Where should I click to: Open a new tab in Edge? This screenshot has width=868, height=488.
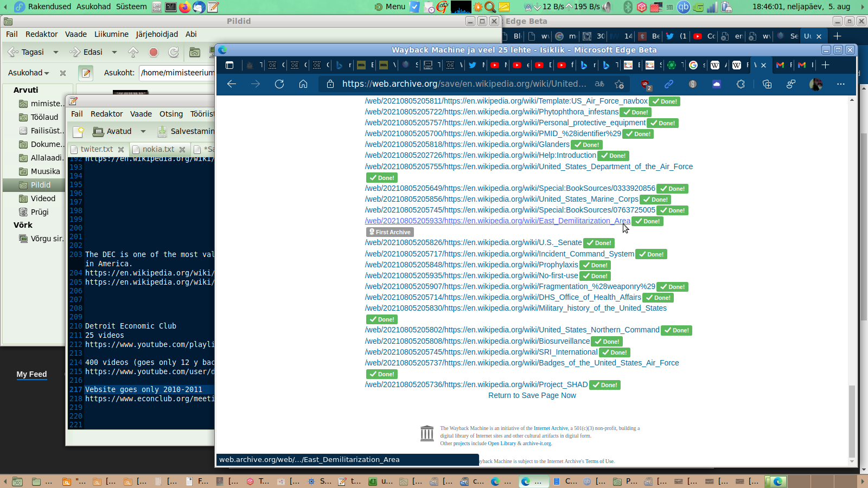click(x=825, y=65)
